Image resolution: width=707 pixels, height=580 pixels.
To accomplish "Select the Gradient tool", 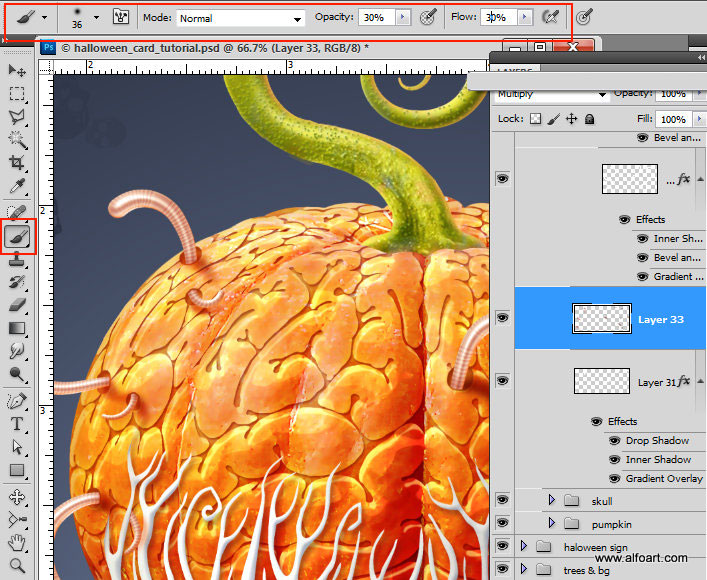I will coord(17,328).
